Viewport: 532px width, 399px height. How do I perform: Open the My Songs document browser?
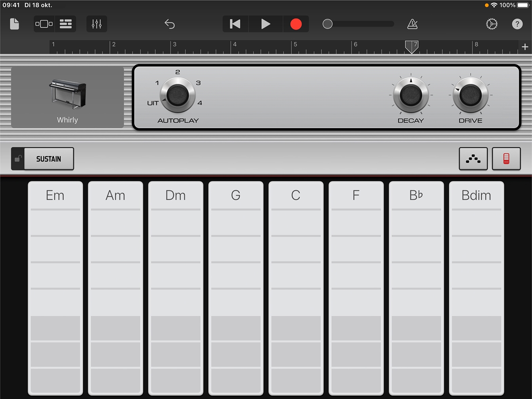coord(14,24)
